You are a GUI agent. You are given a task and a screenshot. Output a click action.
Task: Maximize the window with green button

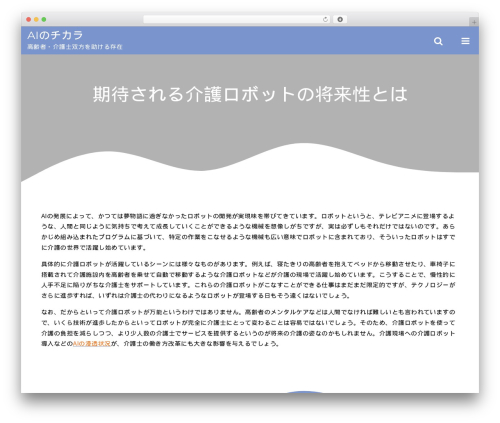tap(44, 20)
